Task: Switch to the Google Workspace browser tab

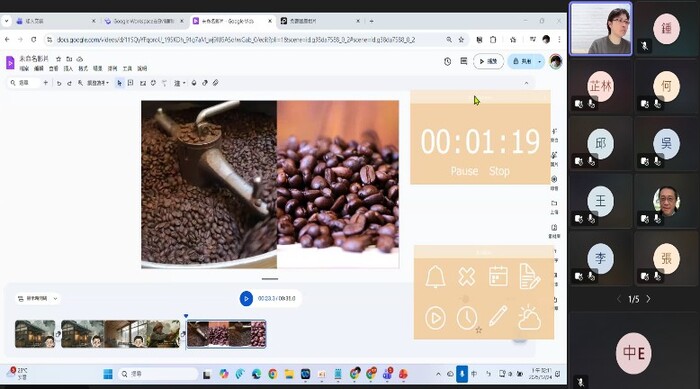Action: coord(143,21)
